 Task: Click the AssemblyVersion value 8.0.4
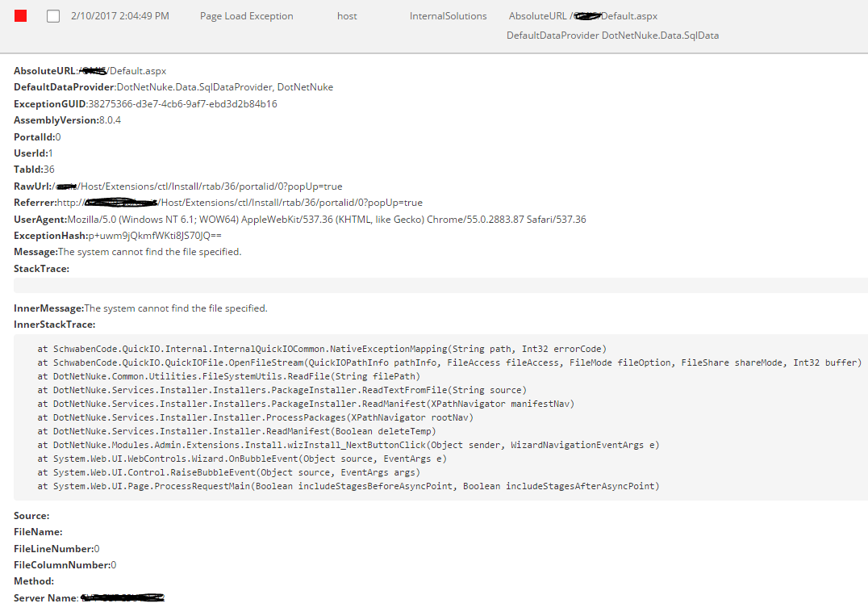pyautogui.click(x=110, y=120)
